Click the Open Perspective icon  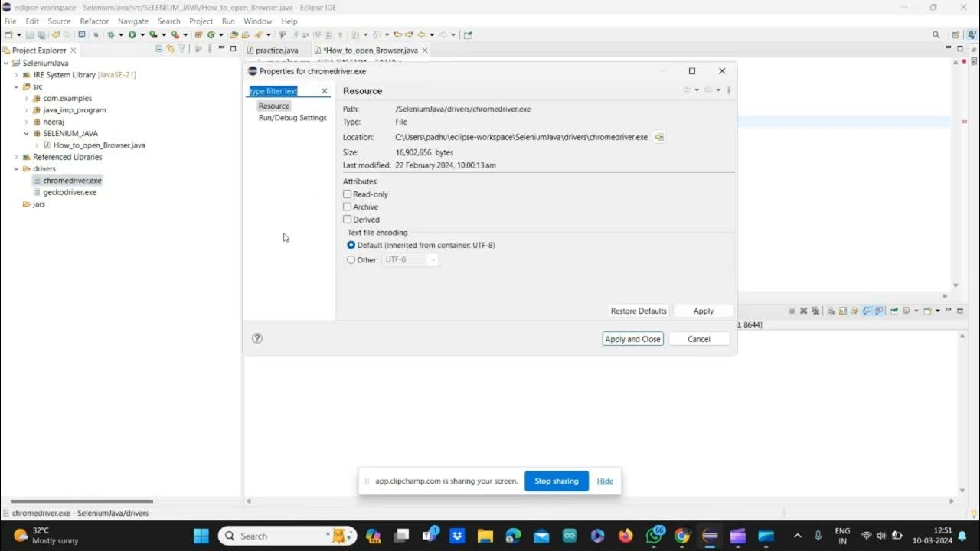click(955, 34)
